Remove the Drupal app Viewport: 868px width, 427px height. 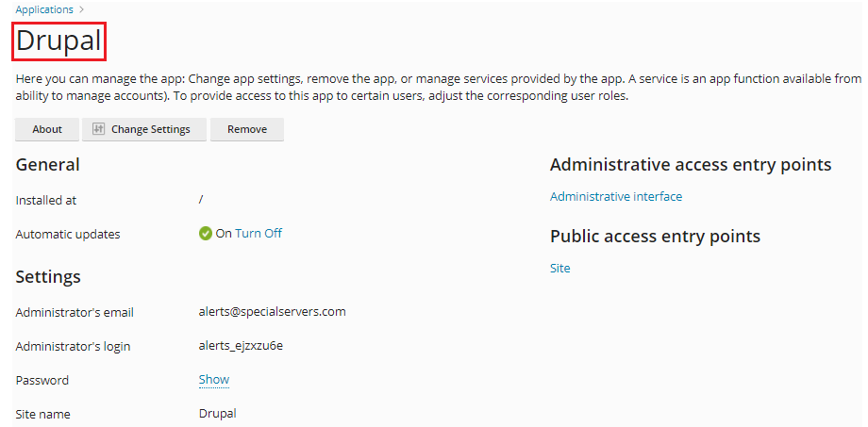pos(247,129)
